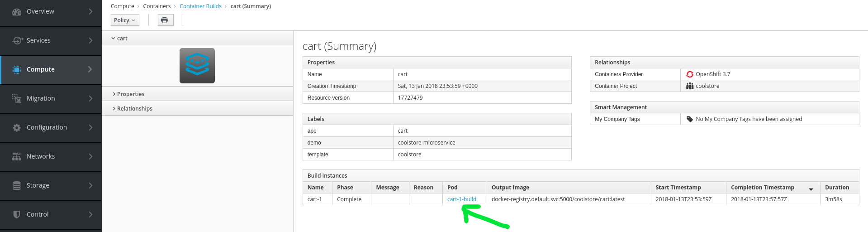Click the Creation Timestamp value
The width and height of the screenshot is (868, 232).
(x=438, y=86)
